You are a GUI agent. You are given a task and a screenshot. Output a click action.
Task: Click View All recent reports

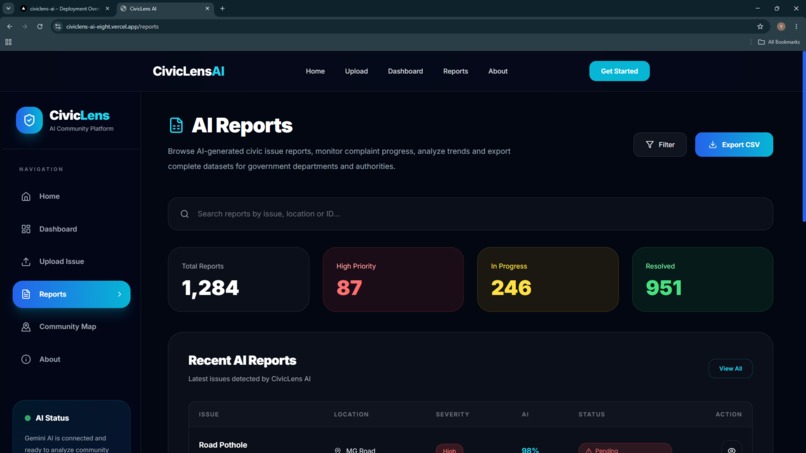(x=730, y=368)
